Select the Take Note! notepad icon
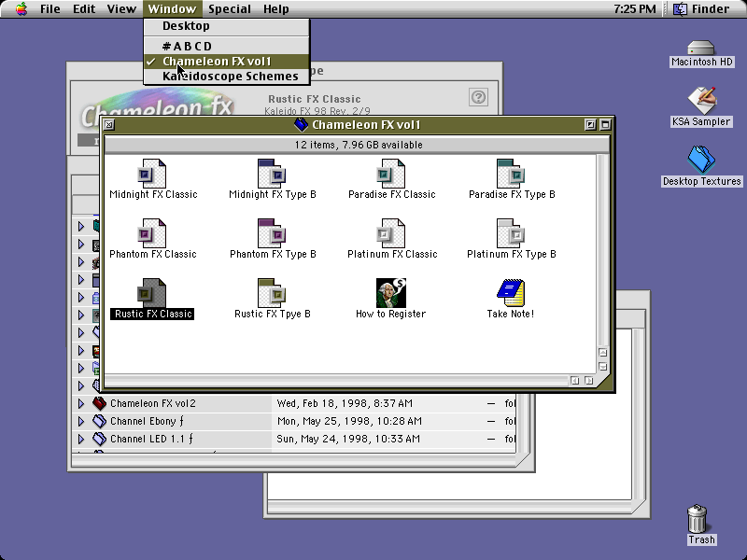Screen dimensions: 747x560 511,293
